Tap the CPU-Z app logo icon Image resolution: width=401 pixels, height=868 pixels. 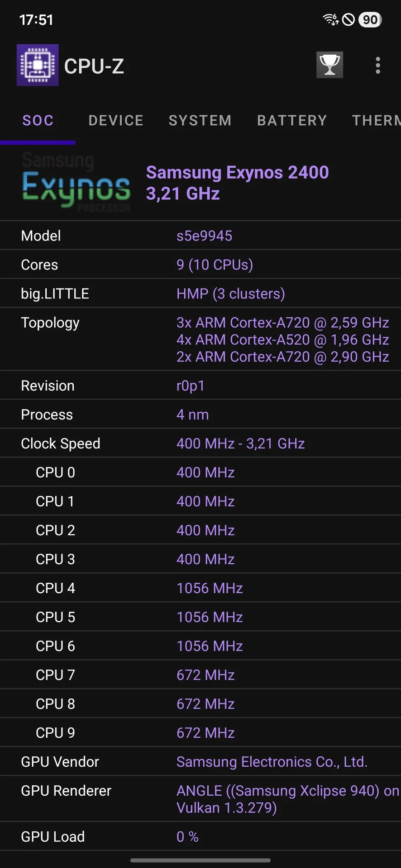[x=38, y=65]
